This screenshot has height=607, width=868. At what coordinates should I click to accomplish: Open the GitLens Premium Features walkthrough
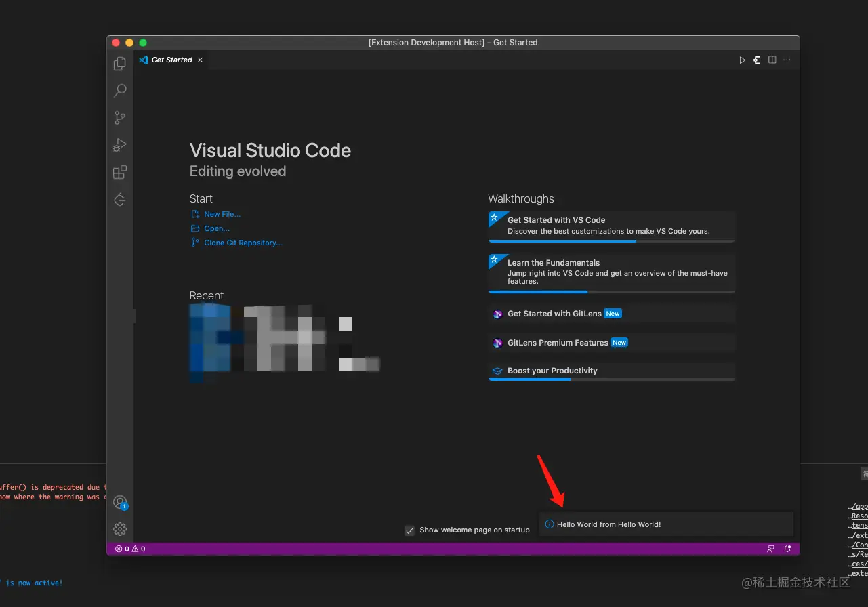coord(612,343)
